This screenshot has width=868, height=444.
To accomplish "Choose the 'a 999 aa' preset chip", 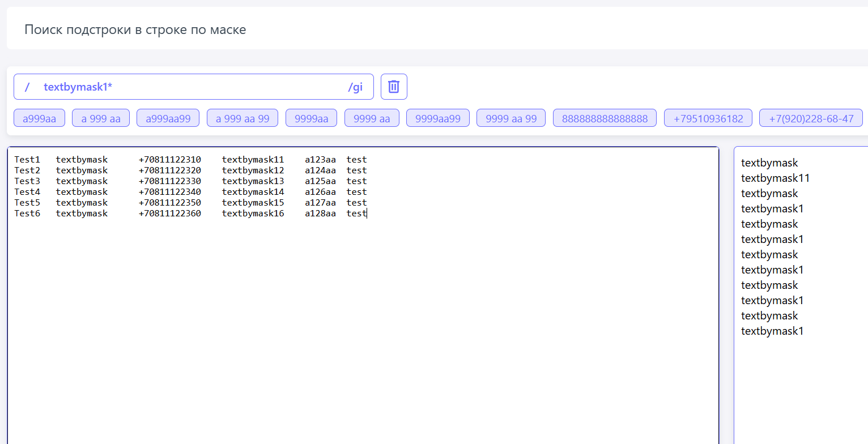I will [x=101, y=118].
